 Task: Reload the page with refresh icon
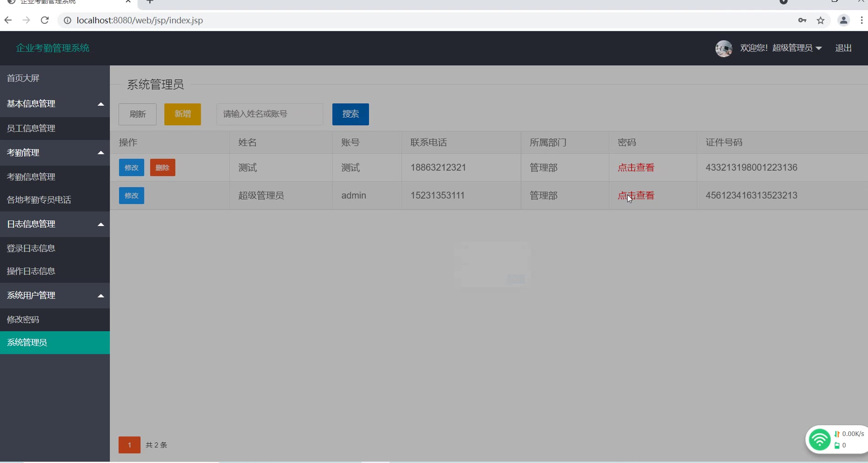coord(44,20)
